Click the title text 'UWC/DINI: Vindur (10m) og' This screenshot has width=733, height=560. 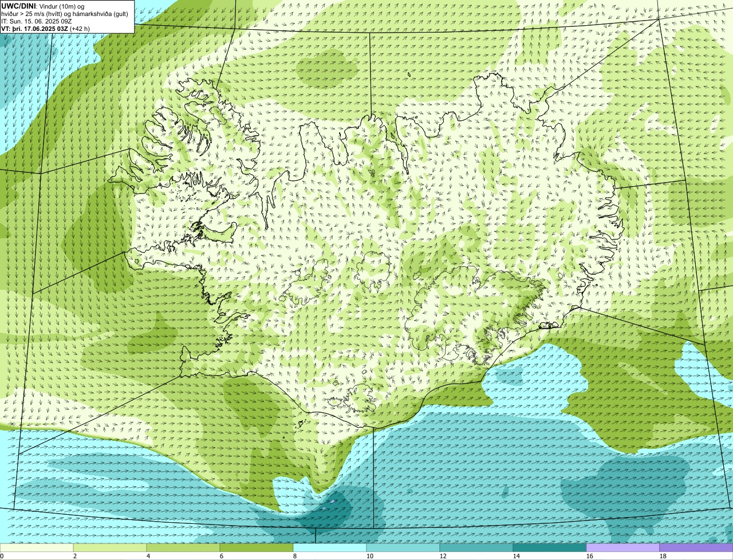pos(43,6)
